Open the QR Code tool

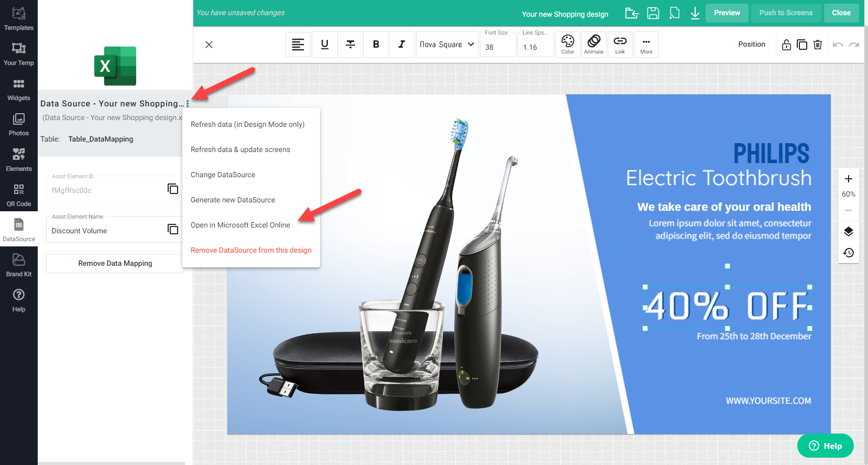[x=19, y=195]
